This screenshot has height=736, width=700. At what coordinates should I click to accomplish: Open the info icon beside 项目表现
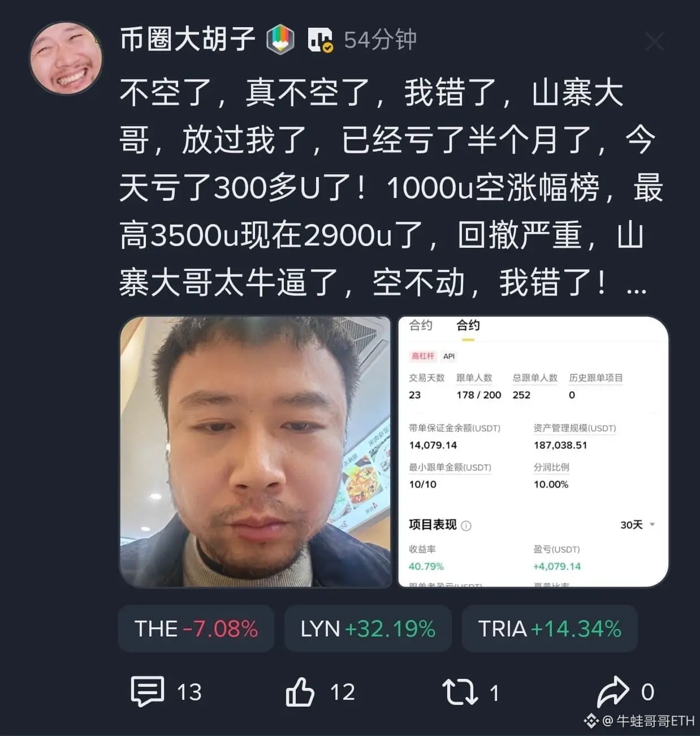[x=466, y=526]
